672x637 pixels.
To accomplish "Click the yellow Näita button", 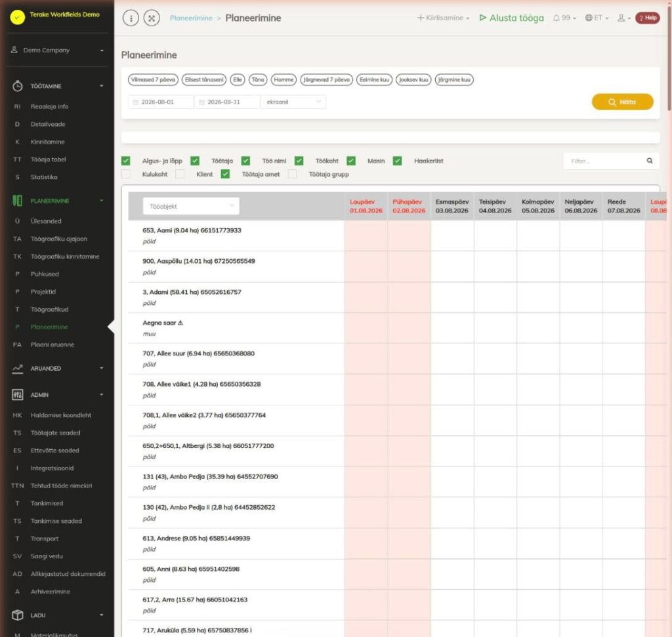I will [x=622, y=102].
